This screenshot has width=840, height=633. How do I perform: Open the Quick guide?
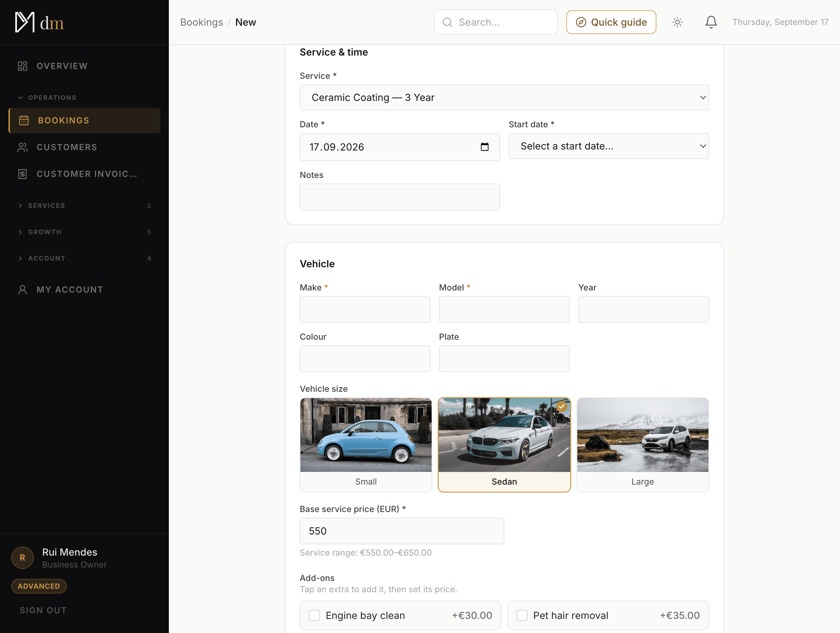point(611,22)
